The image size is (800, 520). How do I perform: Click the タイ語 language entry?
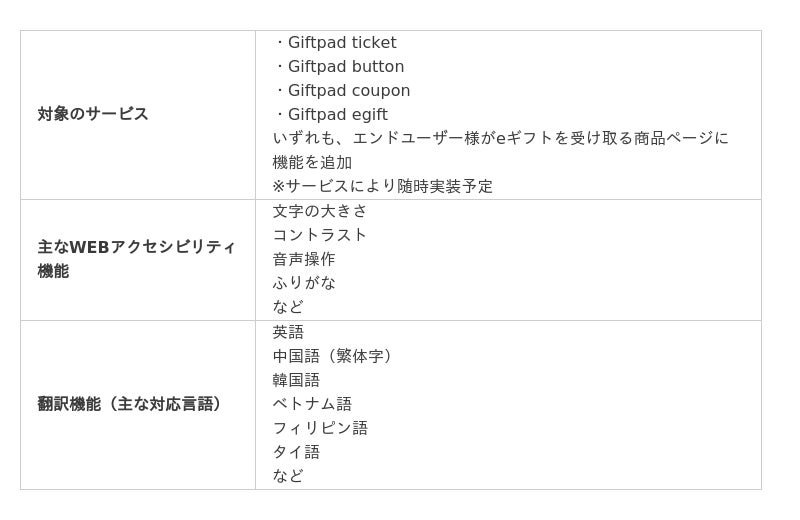296,452
